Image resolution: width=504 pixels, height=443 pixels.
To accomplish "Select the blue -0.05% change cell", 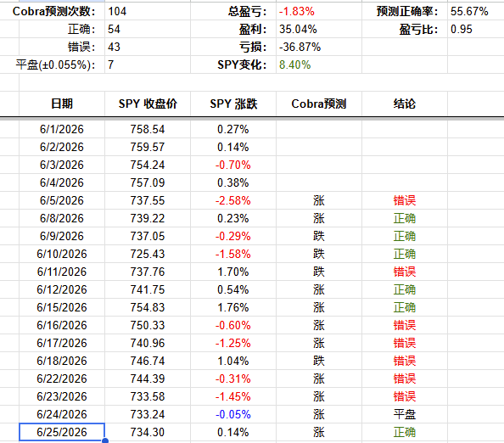I will pos(233,414).
